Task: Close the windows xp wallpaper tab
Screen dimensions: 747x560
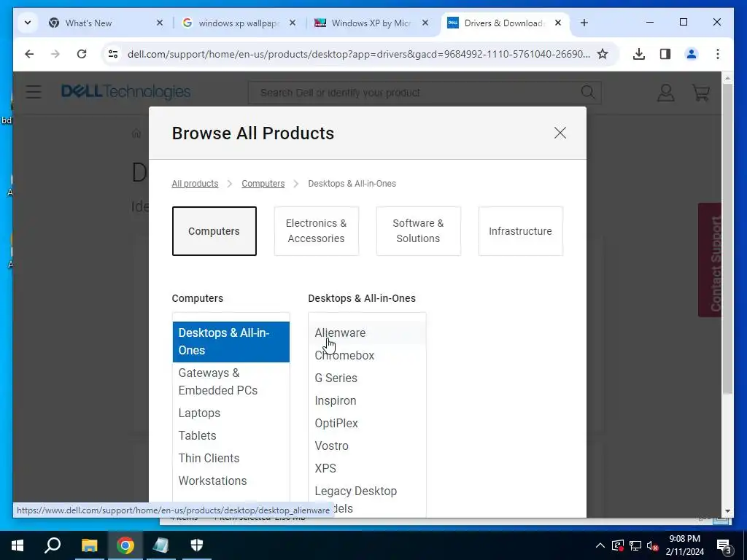Action: tap(293, 23)
